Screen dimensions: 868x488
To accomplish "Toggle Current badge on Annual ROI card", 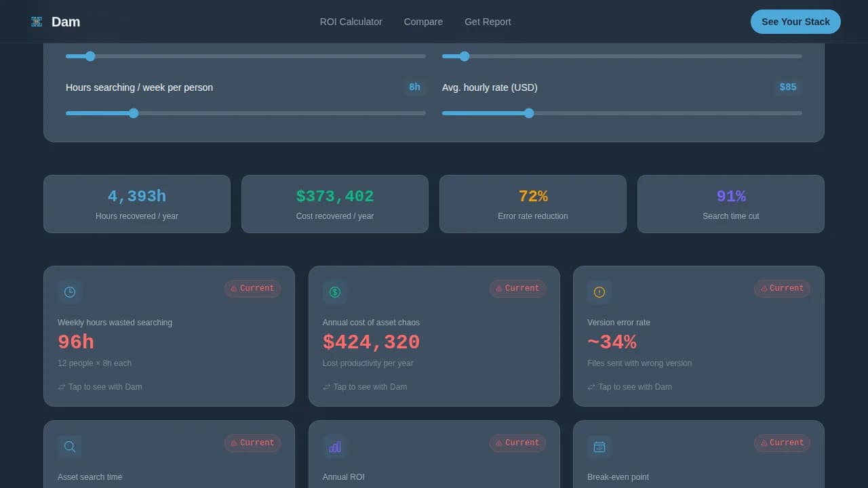I will (517, 443).
